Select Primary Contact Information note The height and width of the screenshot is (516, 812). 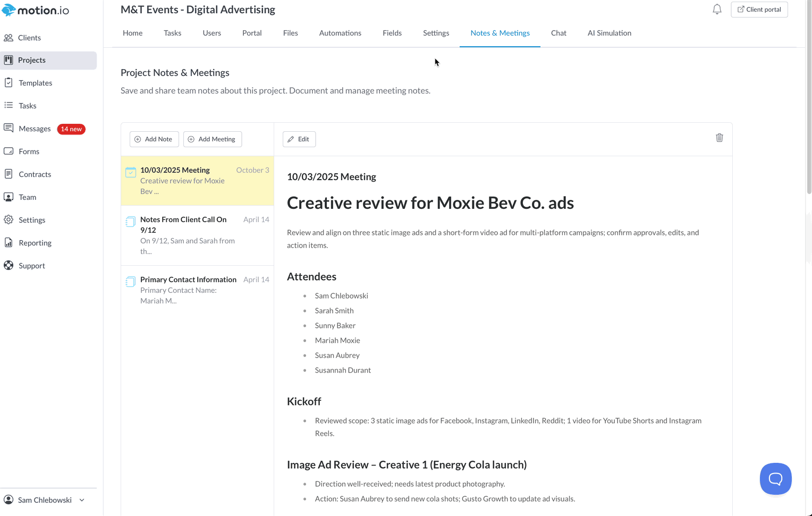click(x=188, y=280)
